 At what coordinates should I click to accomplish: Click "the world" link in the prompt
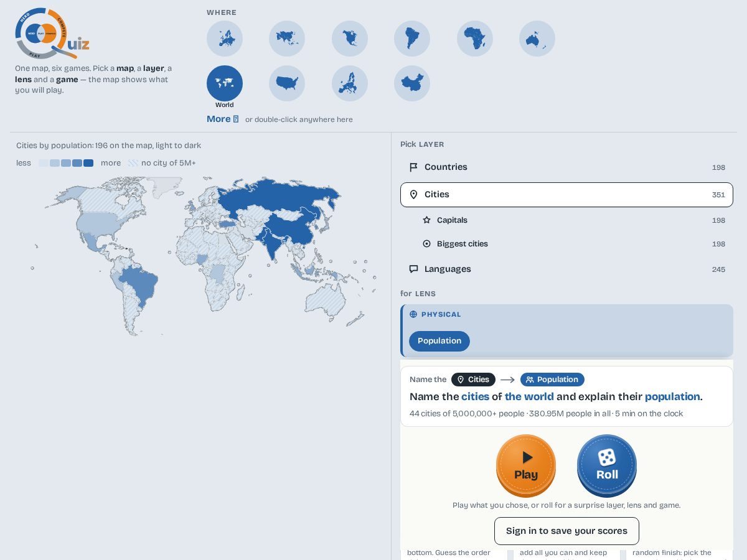pos(529,397)
